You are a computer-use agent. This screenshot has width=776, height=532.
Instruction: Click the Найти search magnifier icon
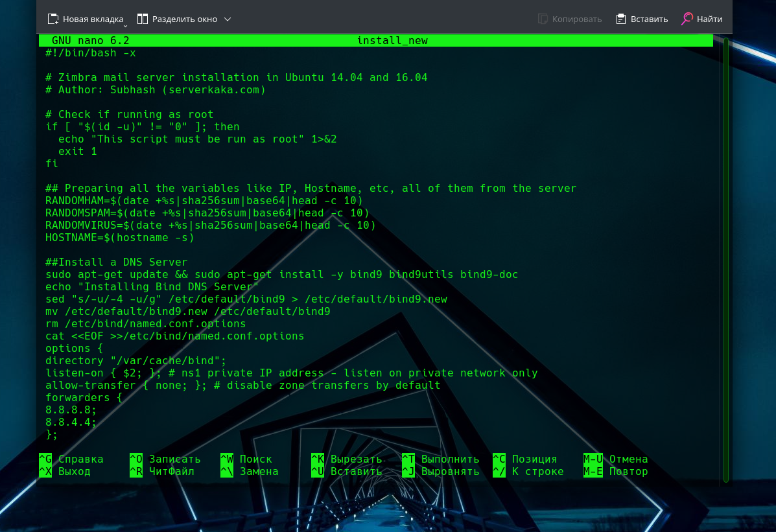click(687, 19)
